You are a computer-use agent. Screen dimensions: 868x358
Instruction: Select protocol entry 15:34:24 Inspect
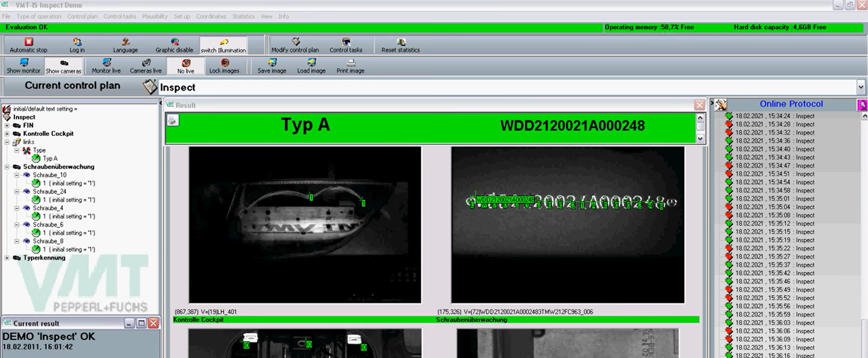(774, 116)
